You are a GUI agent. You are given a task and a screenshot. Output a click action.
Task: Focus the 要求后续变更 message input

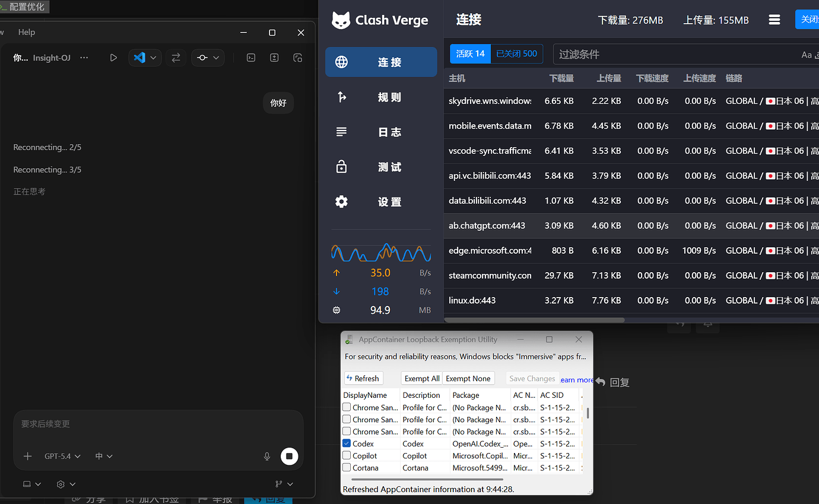coord(158,424)
